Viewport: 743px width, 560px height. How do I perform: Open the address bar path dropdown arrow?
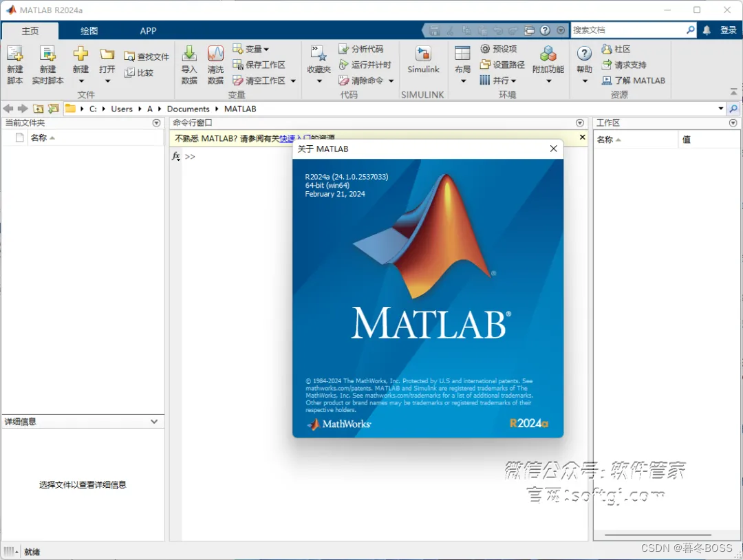pyautogui.click(x=721, y=109)
